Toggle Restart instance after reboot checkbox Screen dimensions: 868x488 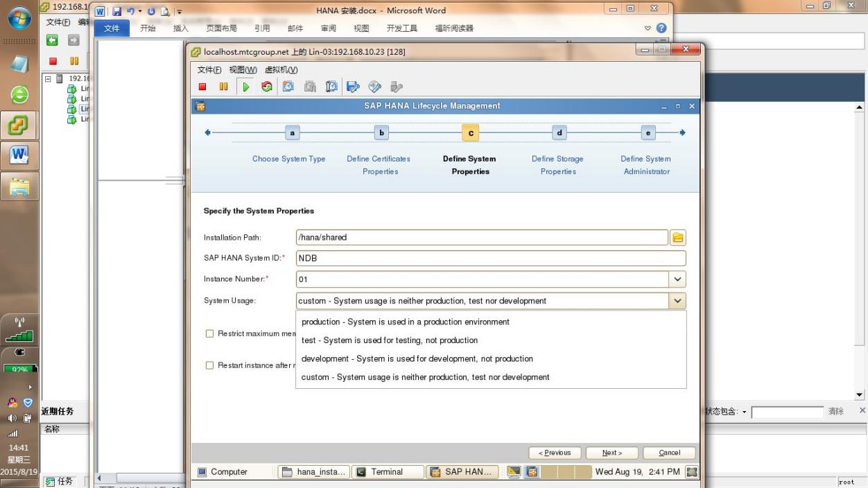click(x=209, y=365)
